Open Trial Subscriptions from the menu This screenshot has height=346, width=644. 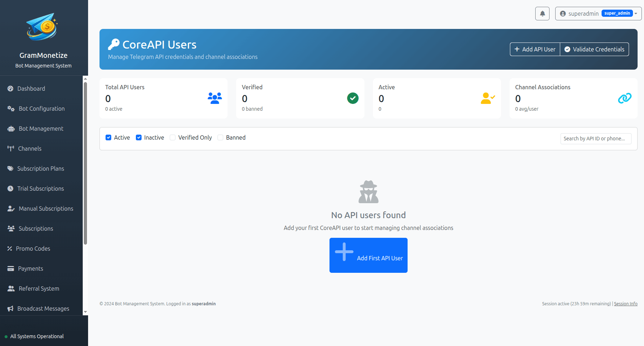click(x=41, y=188)
